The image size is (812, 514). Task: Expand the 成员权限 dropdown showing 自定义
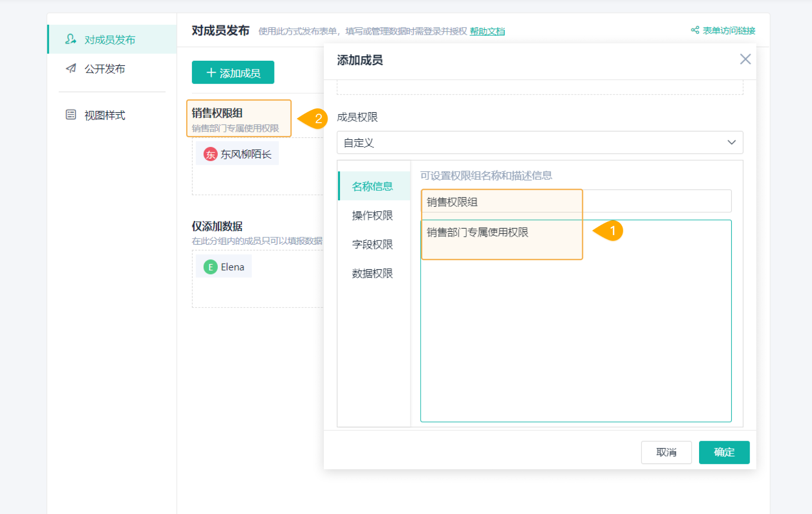click(x=540, y=142)
